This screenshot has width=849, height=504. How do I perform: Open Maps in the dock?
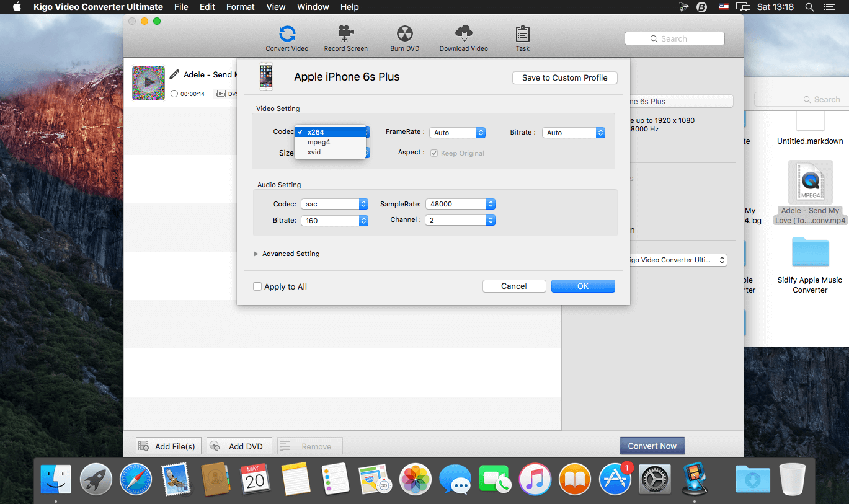click(x=375, y=479)
